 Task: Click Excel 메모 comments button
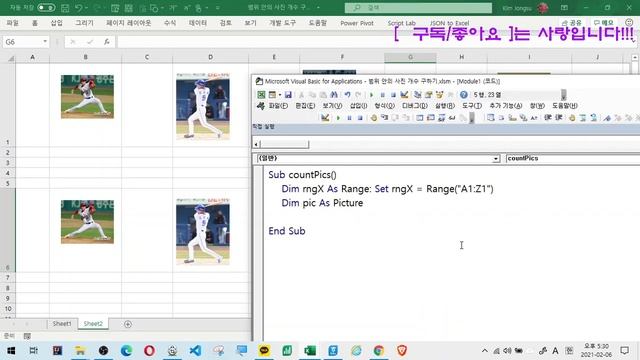coord(603,23)
